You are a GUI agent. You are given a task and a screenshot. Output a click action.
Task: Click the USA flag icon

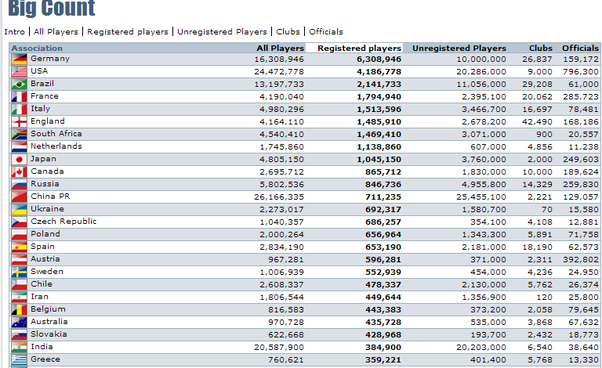pyautogui.click(x=19, y=72)
